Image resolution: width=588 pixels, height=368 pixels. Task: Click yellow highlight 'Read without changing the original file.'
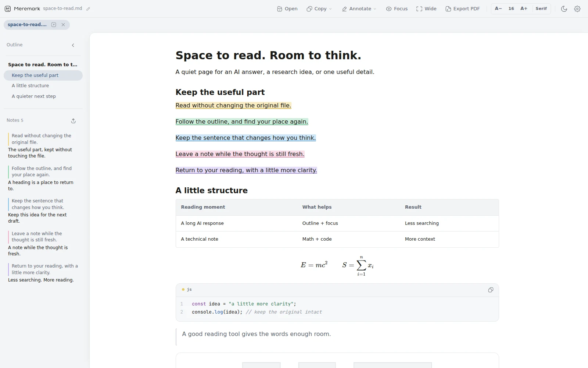point(233,106)
